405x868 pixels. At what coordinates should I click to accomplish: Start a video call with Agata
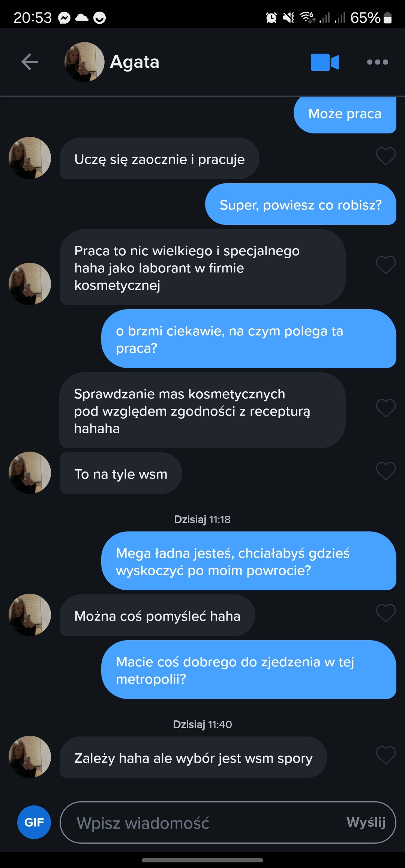coord(325,62)
